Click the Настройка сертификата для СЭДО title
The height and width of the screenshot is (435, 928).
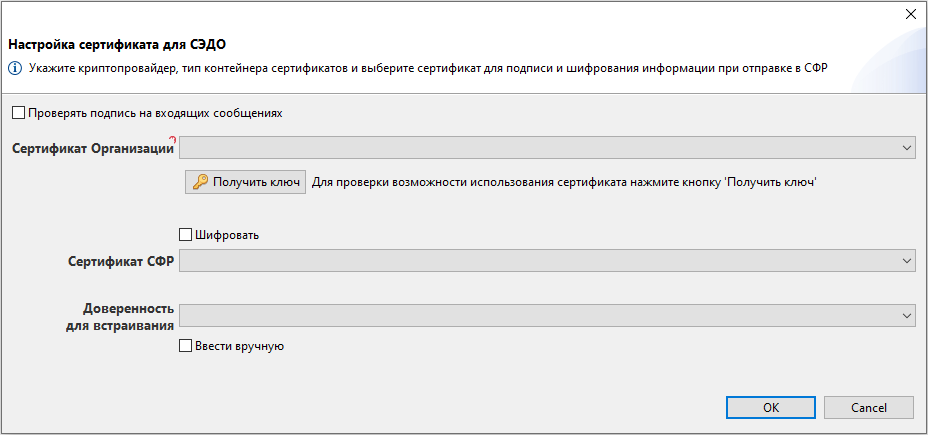117,44
